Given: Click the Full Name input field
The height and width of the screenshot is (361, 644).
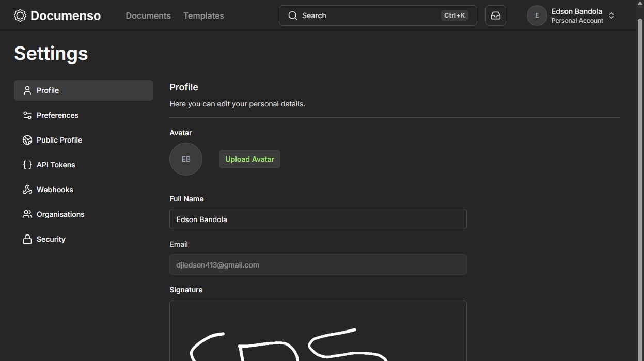Looking at the screenshot, I should 318,219.
